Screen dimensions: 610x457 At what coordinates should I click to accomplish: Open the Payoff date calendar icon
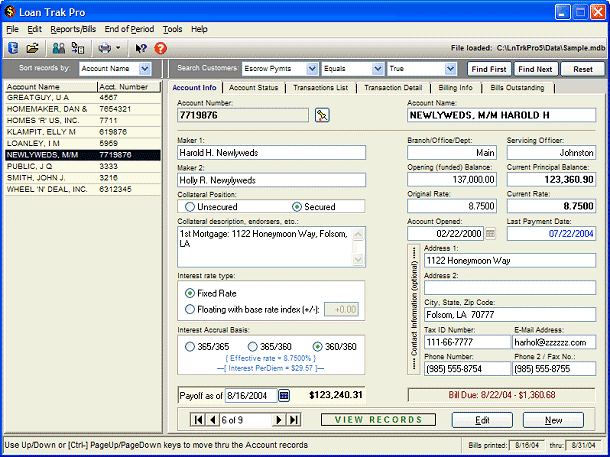(284, 396)
